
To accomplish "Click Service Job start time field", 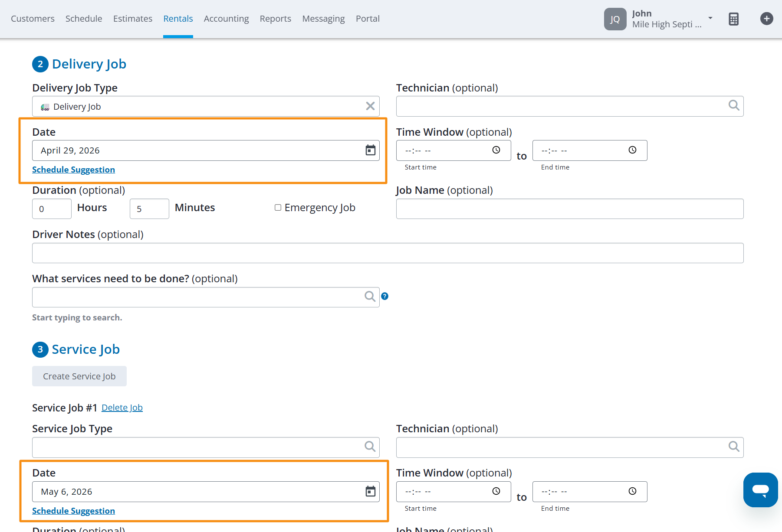I will 453,492.
